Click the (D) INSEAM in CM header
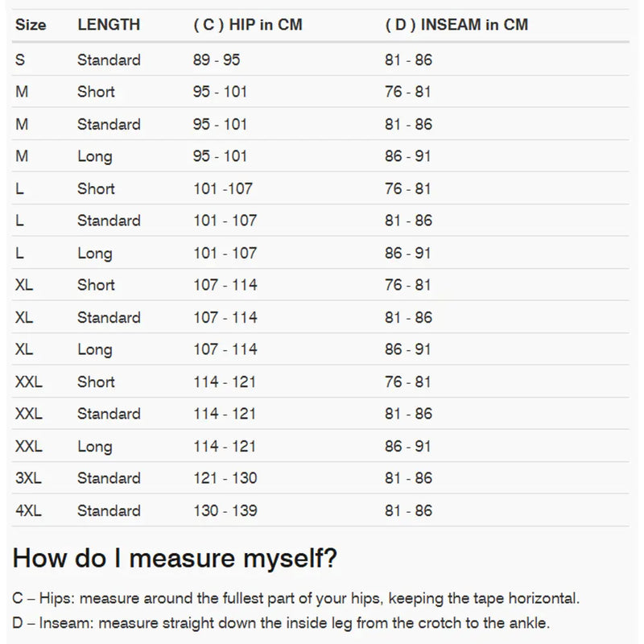 (456, 24)
